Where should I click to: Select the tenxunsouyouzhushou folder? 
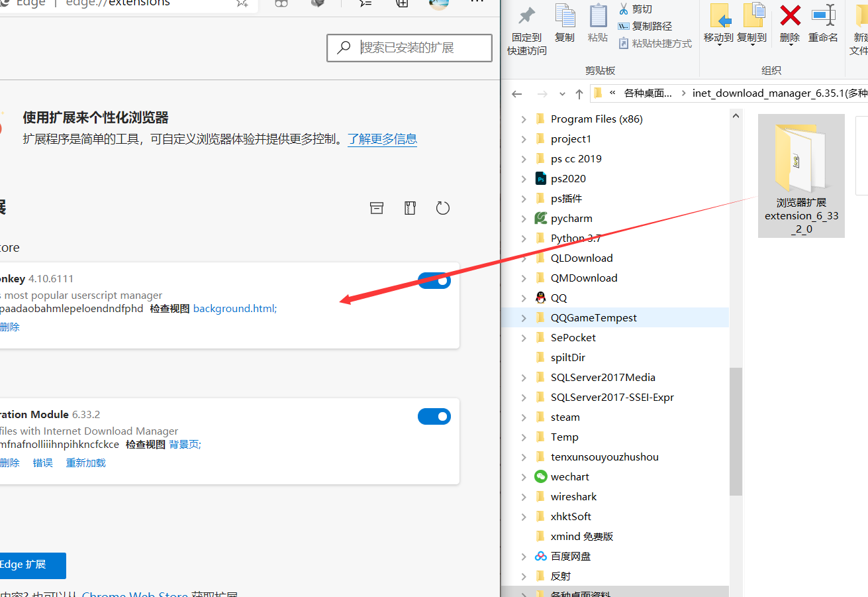[x=604, y=457]
